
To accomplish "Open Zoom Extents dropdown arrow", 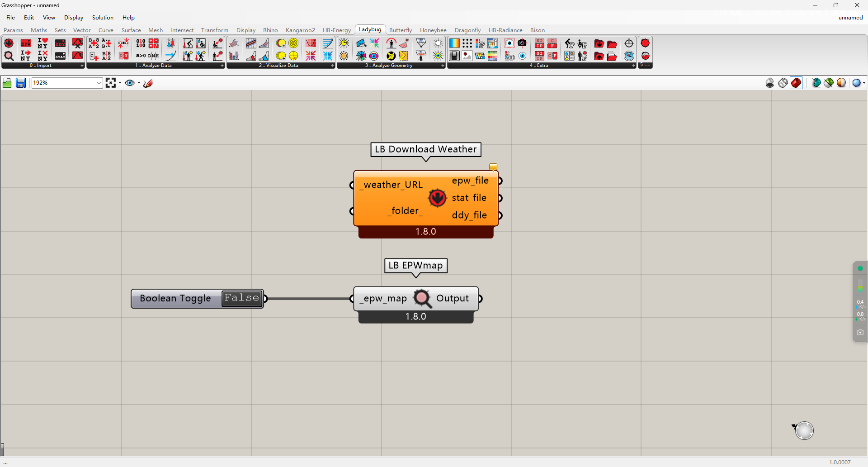I will [120, 83].
